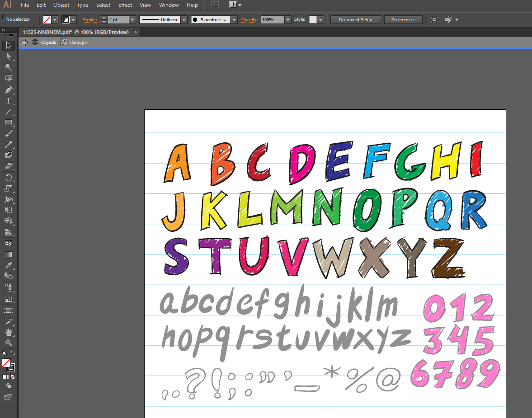Activate the Zoom tool
The width and height of the screenshot is (532, 418).
8,343
